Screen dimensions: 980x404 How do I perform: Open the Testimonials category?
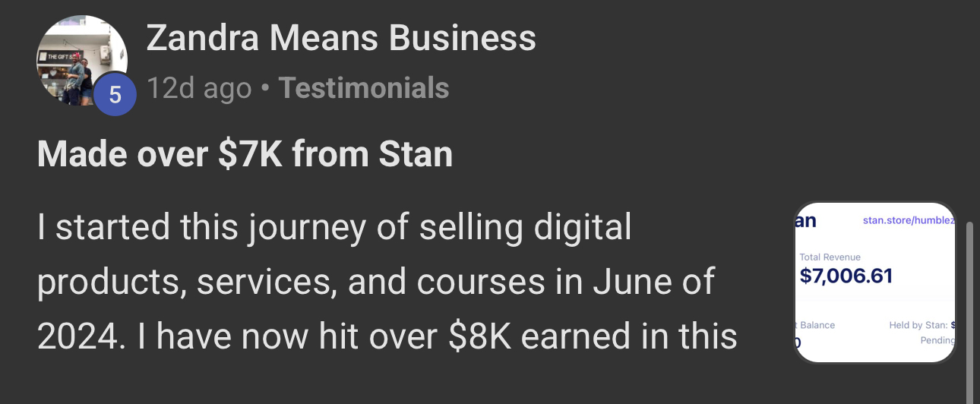point(364,89)
